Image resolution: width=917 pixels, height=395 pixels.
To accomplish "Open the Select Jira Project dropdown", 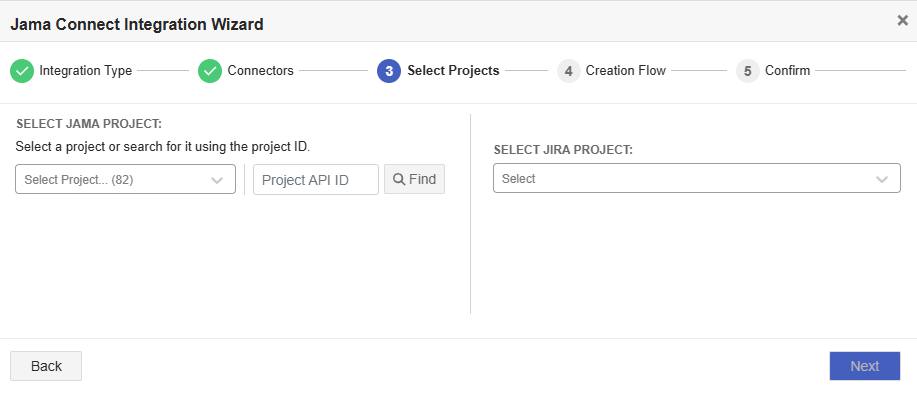I will click(697, 178).
